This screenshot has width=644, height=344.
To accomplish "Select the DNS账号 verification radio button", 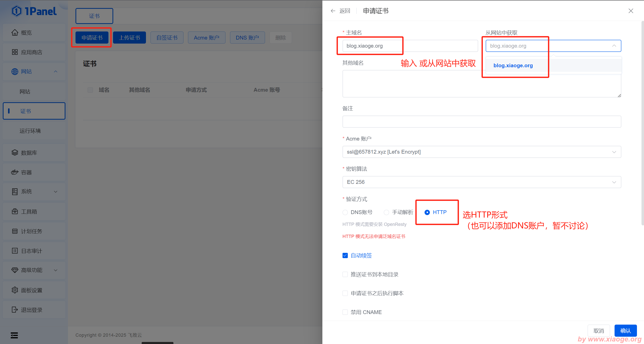I will 345,213.
